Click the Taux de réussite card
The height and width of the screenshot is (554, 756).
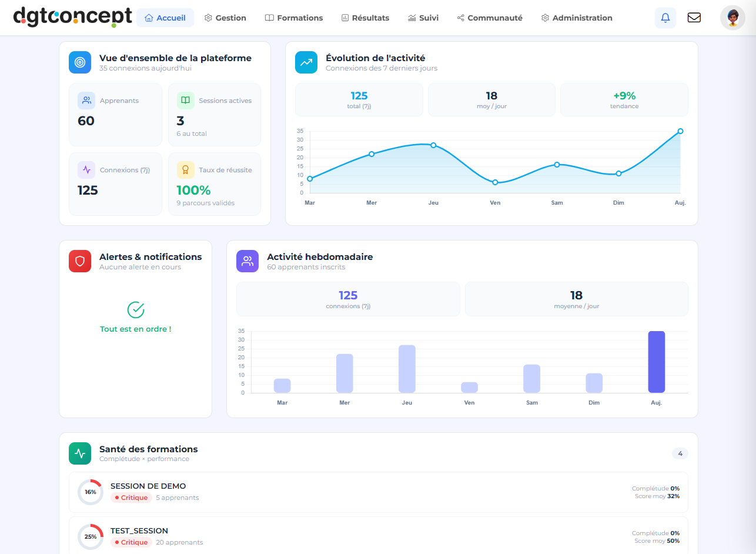(x=215, y=183)
